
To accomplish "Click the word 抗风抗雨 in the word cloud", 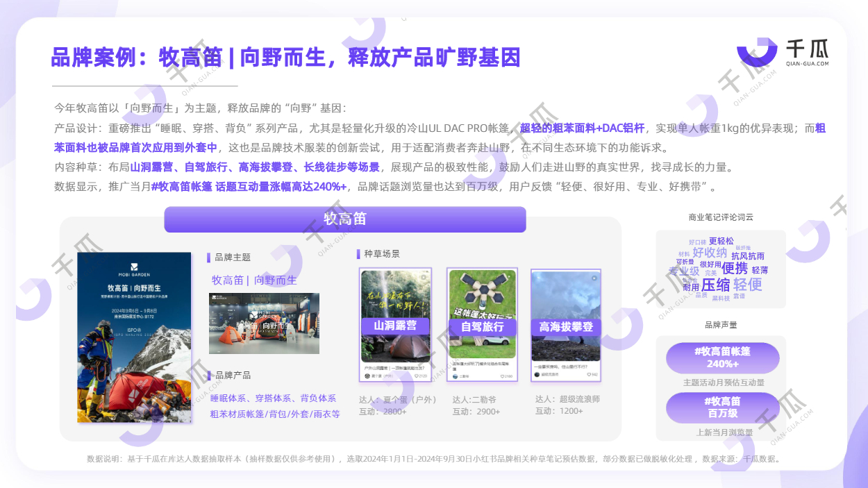I will (748, 256).
